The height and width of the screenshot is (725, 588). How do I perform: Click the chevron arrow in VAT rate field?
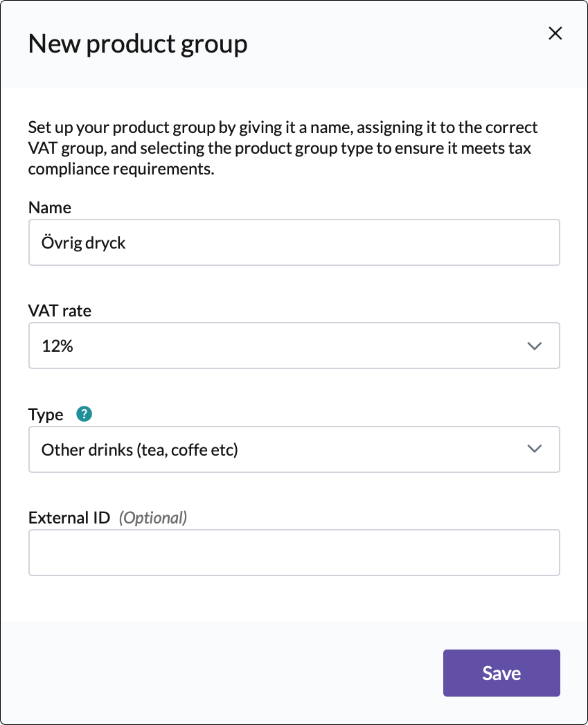(534, 346)
